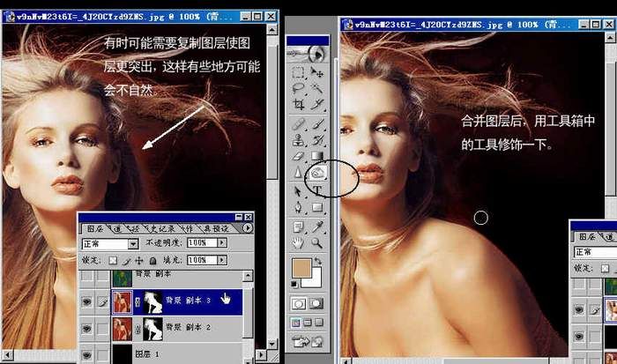This screenshot has width=617, height=364.
Task: Hide the 背景 副本 2 layer
Action: tap(86, 329)
